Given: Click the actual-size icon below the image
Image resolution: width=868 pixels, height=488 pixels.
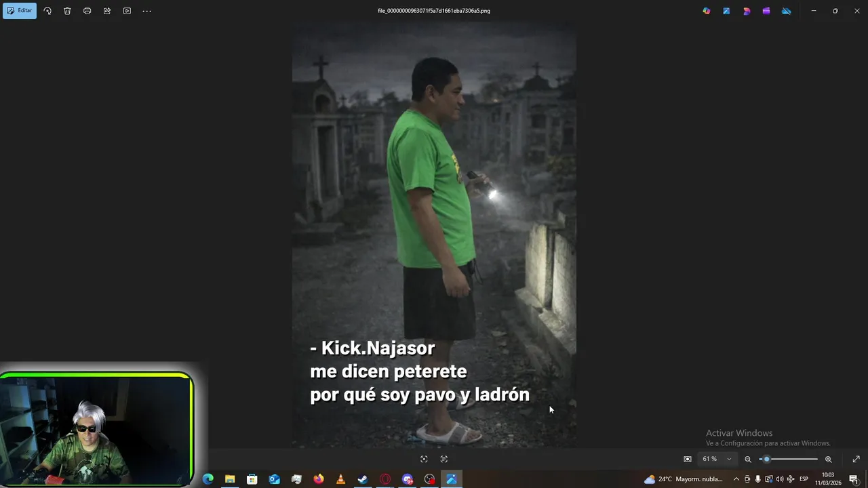Looking at the screenshot, I should point(444,459).
